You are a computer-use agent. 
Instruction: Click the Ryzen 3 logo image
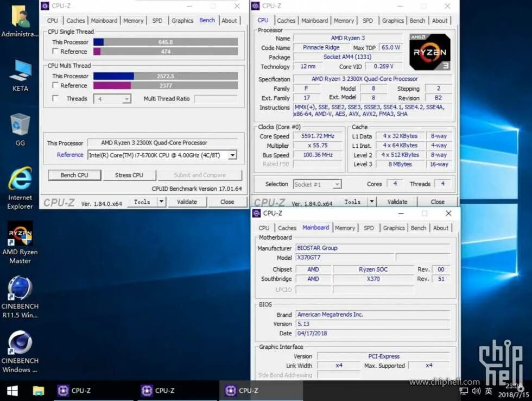click(x=430, y=52)
